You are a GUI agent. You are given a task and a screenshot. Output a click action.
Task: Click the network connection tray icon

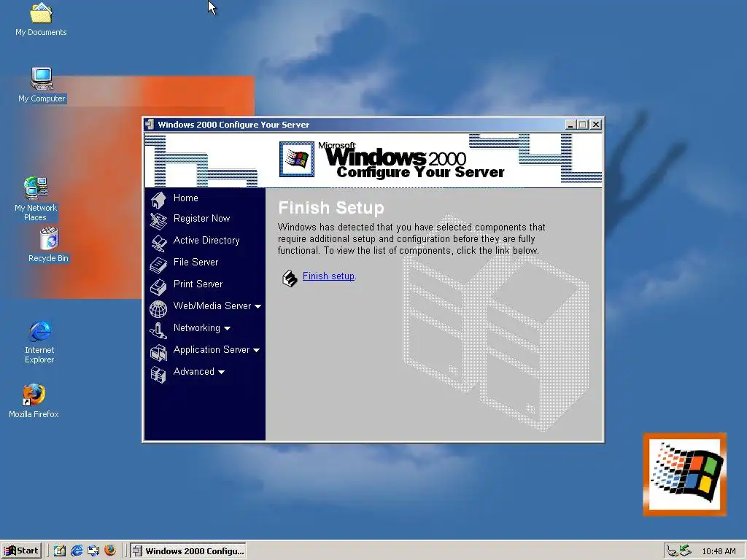672,551
